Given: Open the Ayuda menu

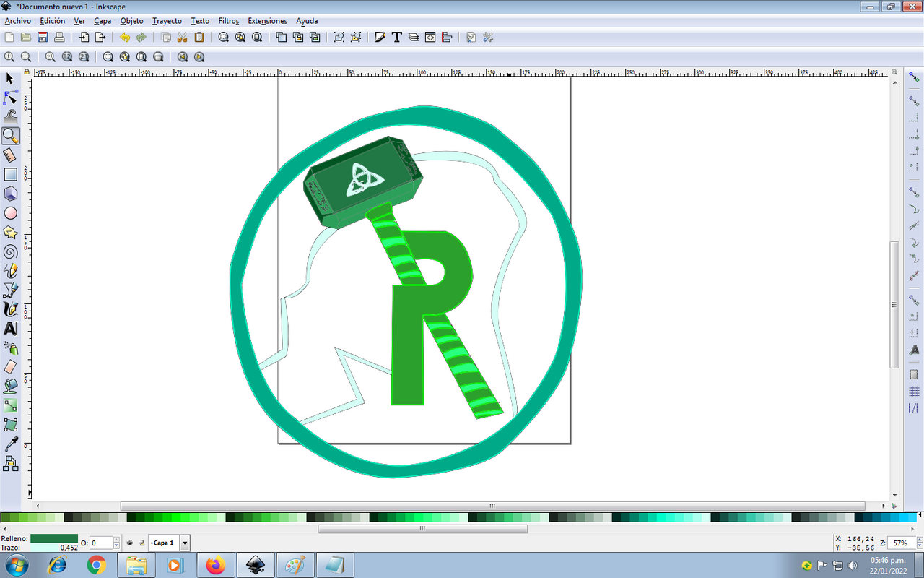Looking at the screenshot, I should pyautogui.click(x=307, y=21).
